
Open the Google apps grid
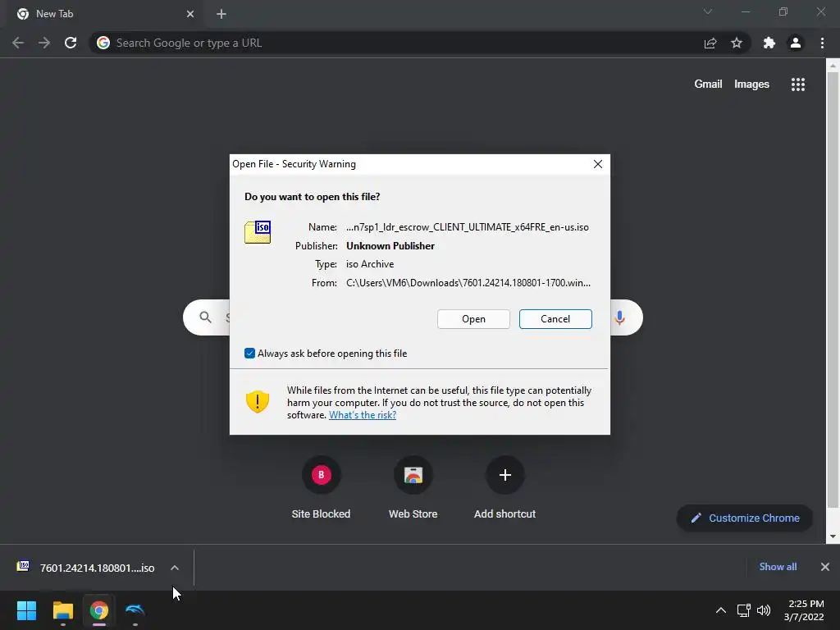tap(798, 84)
